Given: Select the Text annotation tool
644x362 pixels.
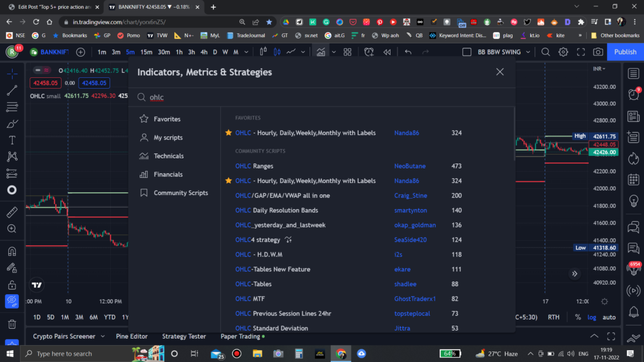Looking at the screenshot, I should (12, 140).
